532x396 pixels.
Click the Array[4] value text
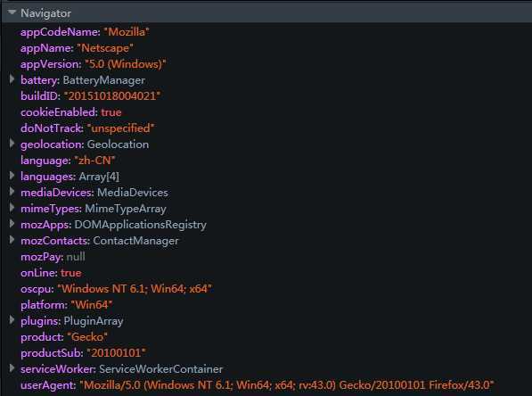(x=99, y=177)
